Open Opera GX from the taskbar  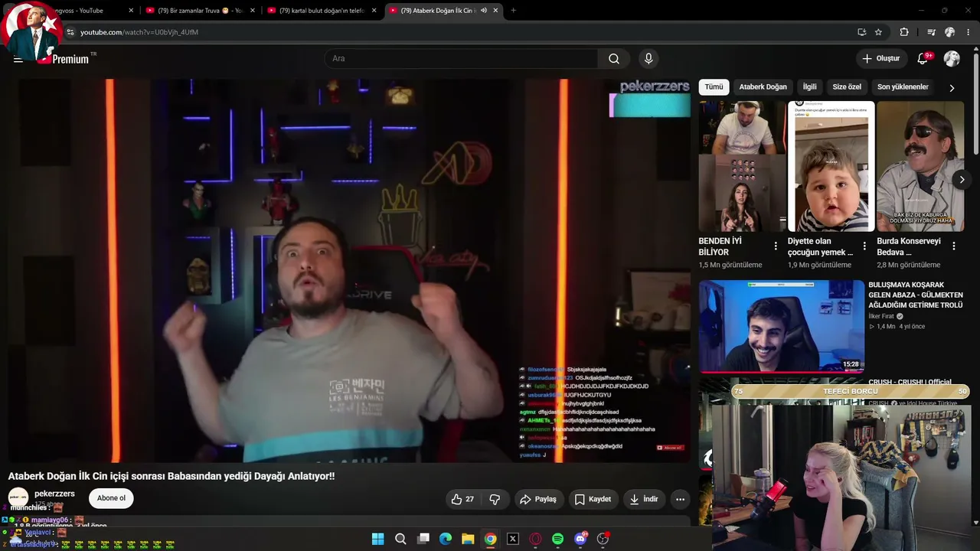click(x=535, y=539)
